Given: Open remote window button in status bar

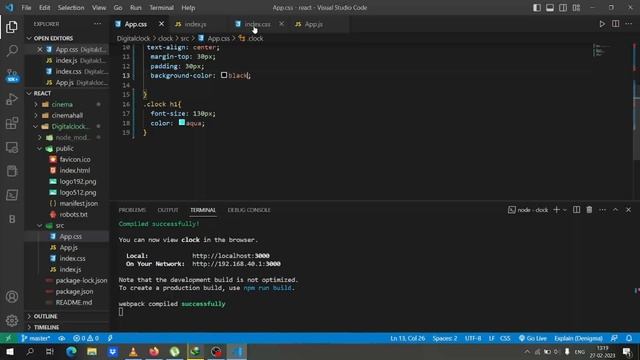Looking at the screenshot, I should point(8,338).
